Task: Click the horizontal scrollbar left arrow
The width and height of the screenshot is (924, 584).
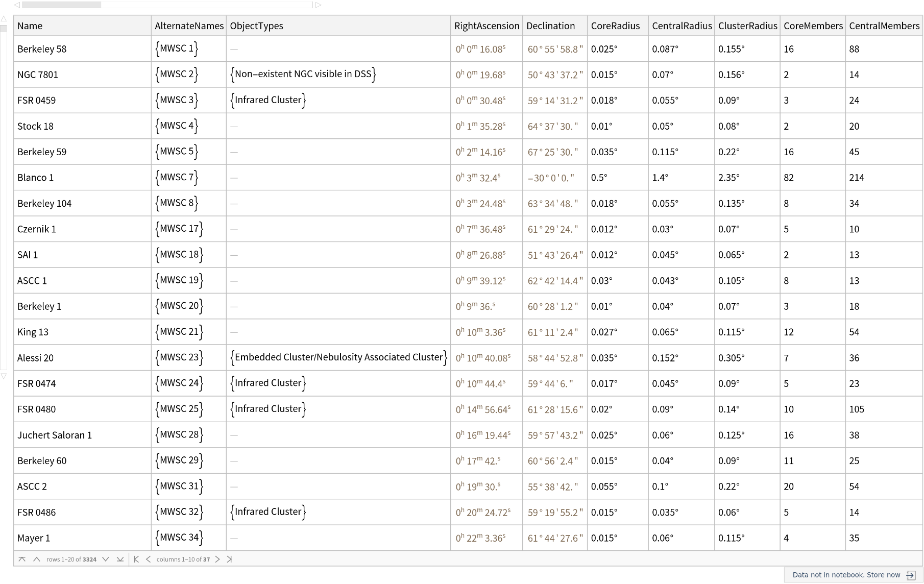Action: pyautogui.click(x=17, y=5)
